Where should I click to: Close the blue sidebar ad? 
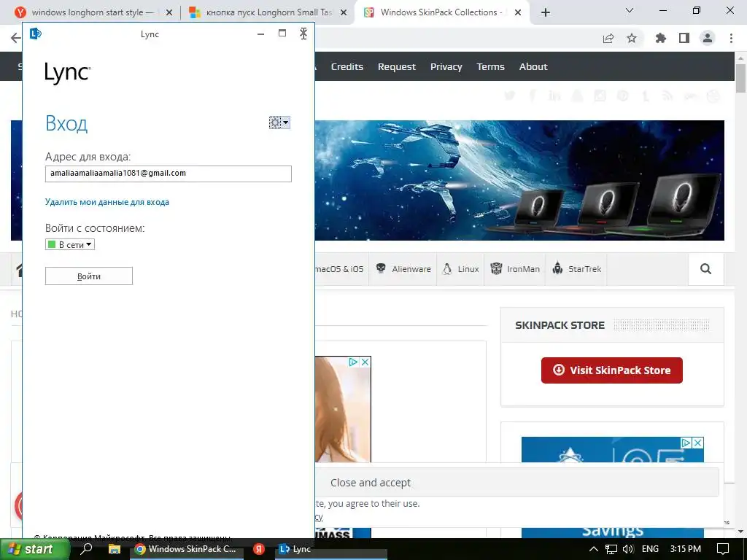[x=698, y=443]
